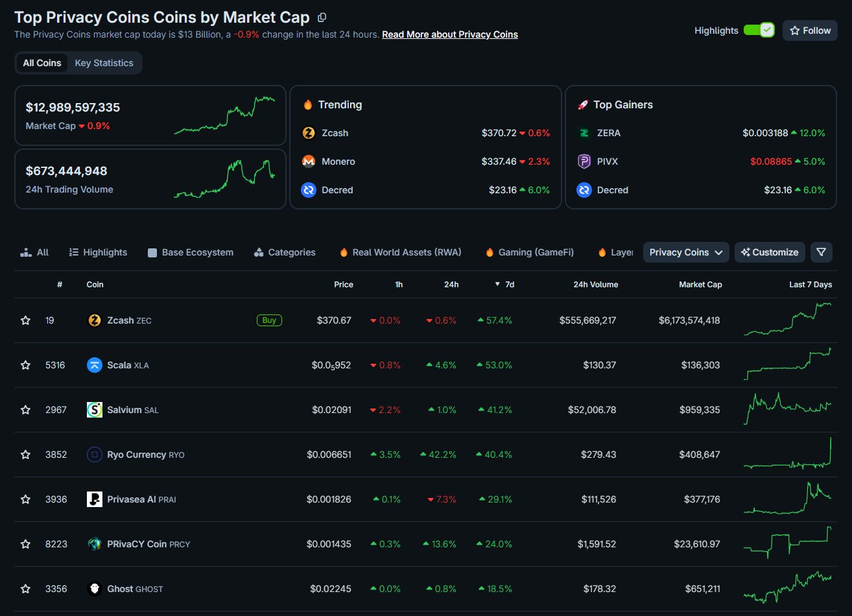The width and height of the screenshot is (852, 616).
Task: Favorite PRivaCY Coin with its star
Action: pos(25,544)
